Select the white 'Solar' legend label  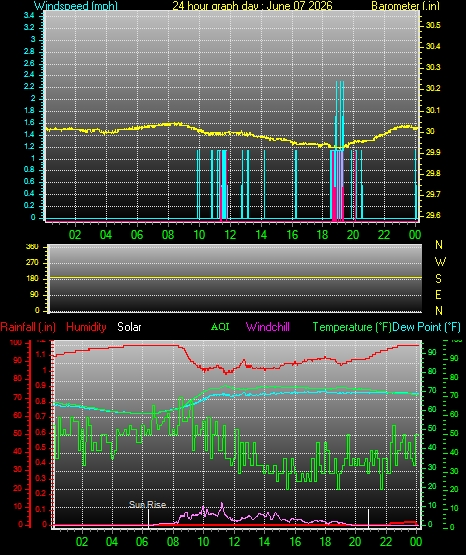point(129,327)
